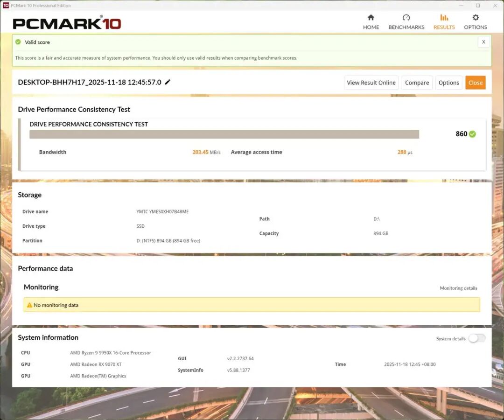Viewport: 504px width, 420px height.
Task: Click the DRIVE PERFORMANCE CONSISTENCY TEST card title
Action: click(x=89, y=124)
